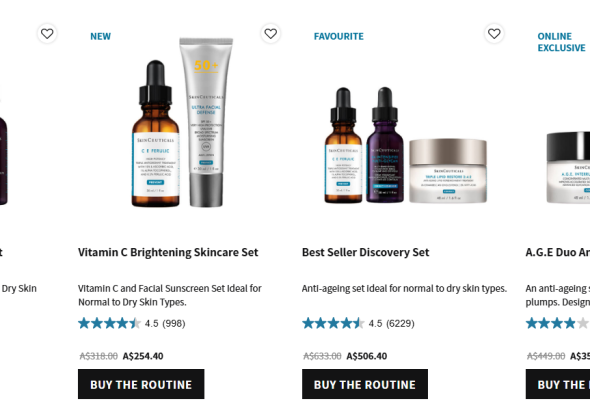
Task: Click the A$254.40 sale price
Action: pos(143,356)
